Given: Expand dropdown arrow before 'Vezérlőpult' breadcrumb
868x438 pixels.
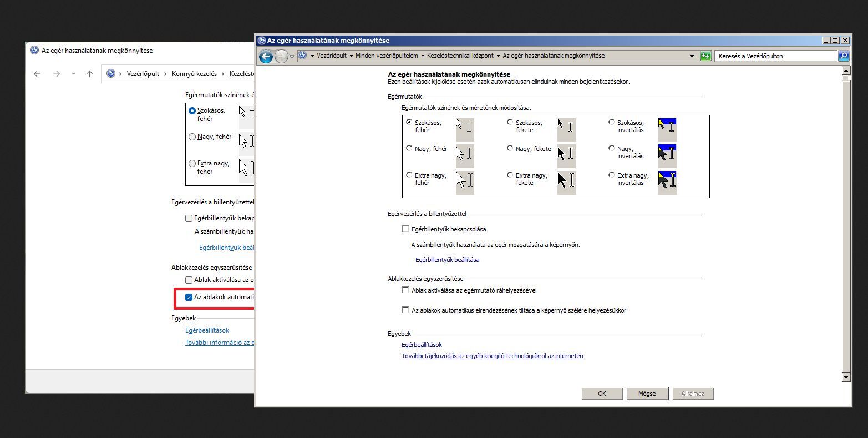Looking at the screenshot, I should pos(312,56).
